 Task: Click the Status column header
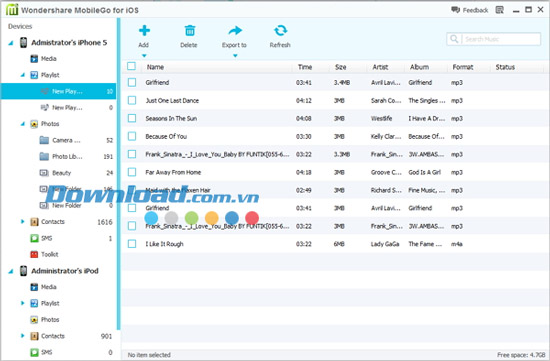pos(505,67)
